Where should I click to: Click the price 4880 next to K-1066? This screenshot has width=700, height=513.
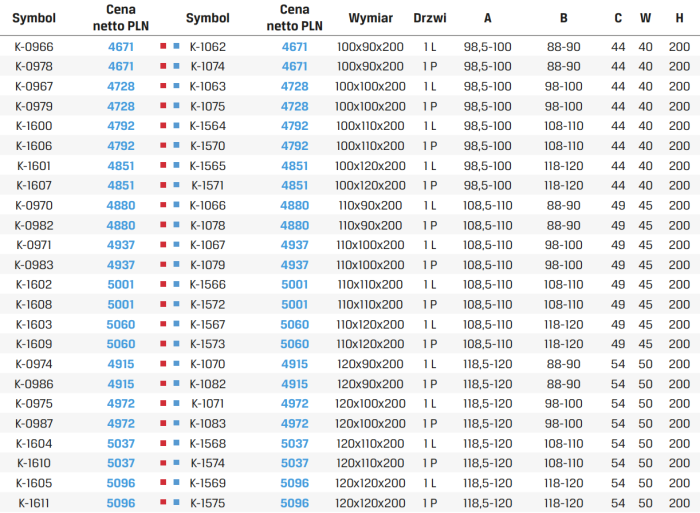pyautogui.click(x=294, y=205)
